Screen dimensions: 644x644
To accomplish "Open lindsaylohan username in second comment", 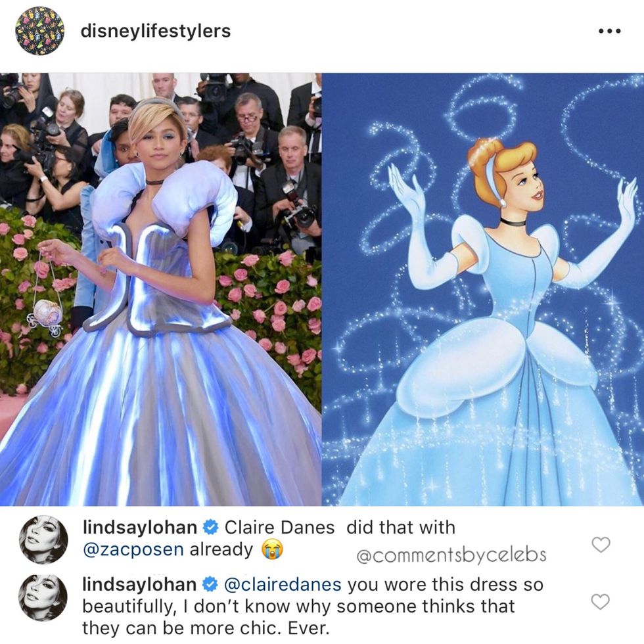I will (139, 584).
